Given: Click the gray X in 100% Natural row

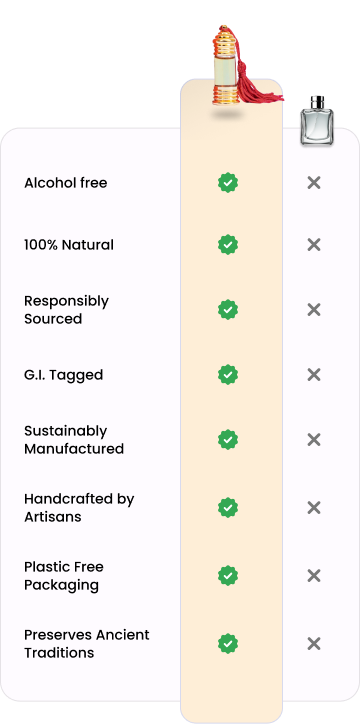Looking at the screenshot, I should click(x=314, y=245).
